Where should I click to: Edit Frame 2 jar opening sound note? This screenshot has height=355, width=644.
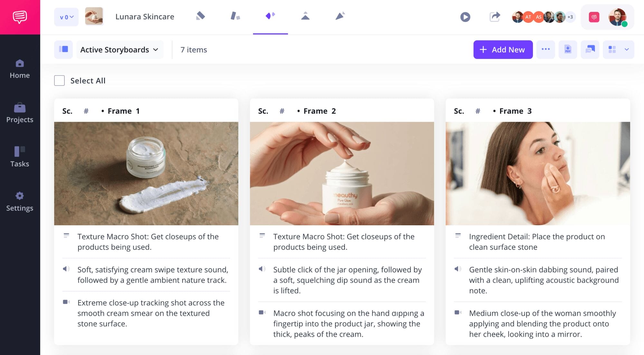(348, 280)
